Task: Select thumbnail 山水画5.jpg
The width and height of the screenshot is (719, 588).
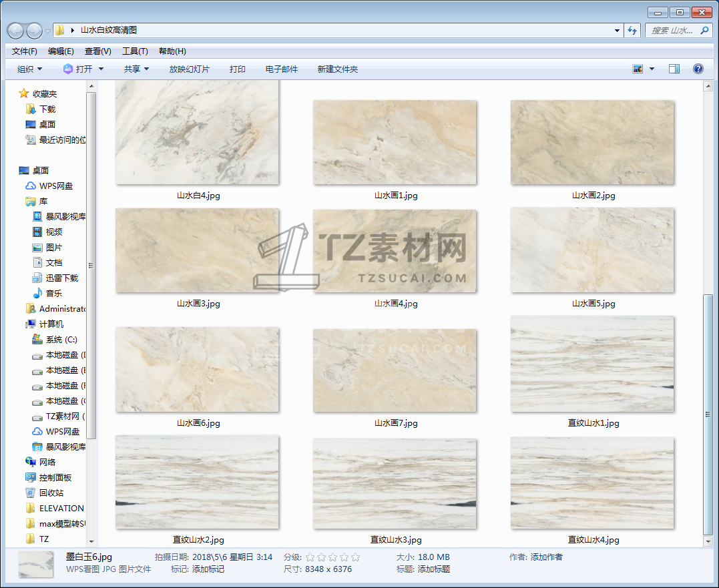Action: point(592,250)
